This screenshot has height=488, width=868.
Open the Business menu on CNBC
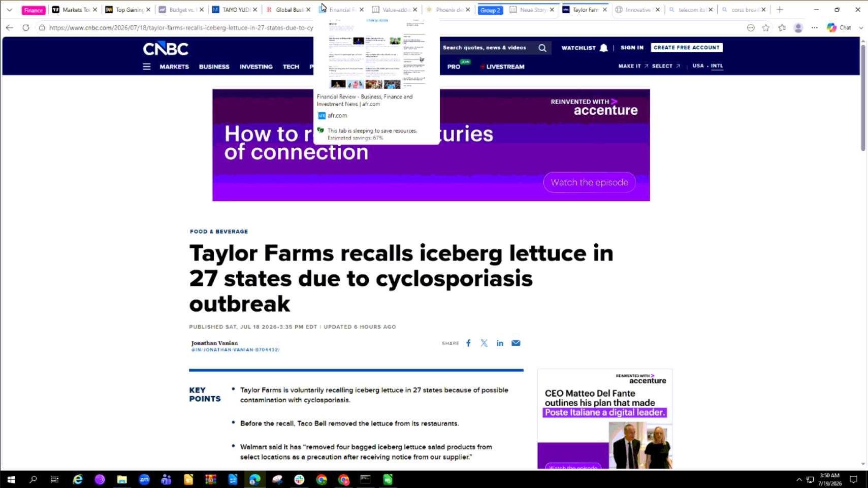point(214,67)
